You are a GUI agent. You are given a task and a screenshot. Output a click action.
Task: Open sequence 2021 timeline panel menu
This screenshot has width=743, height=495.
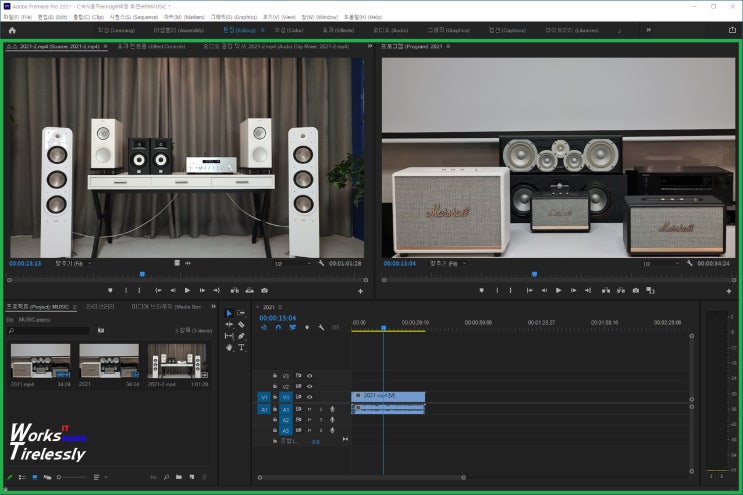[x=280, y=307]
